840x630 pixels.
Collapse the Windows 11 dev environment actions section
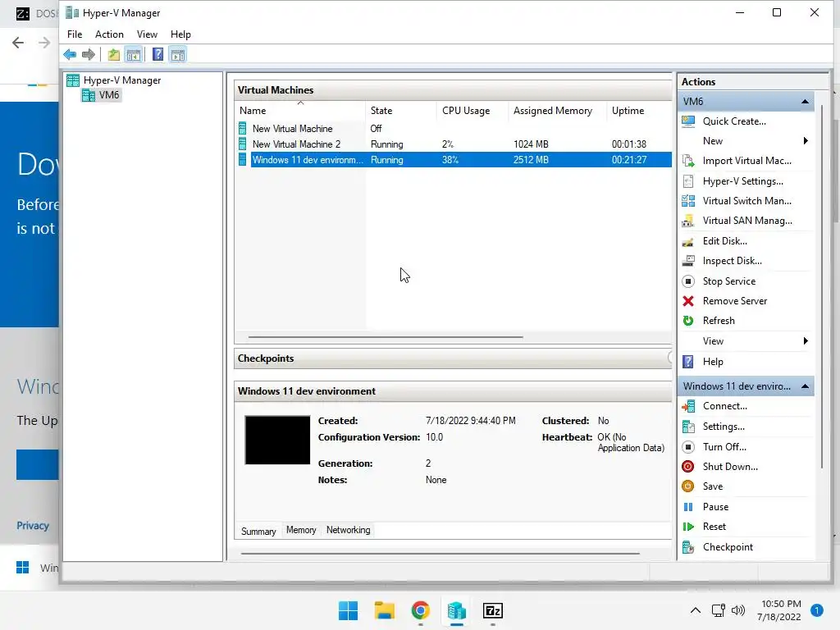coord(805,386)
